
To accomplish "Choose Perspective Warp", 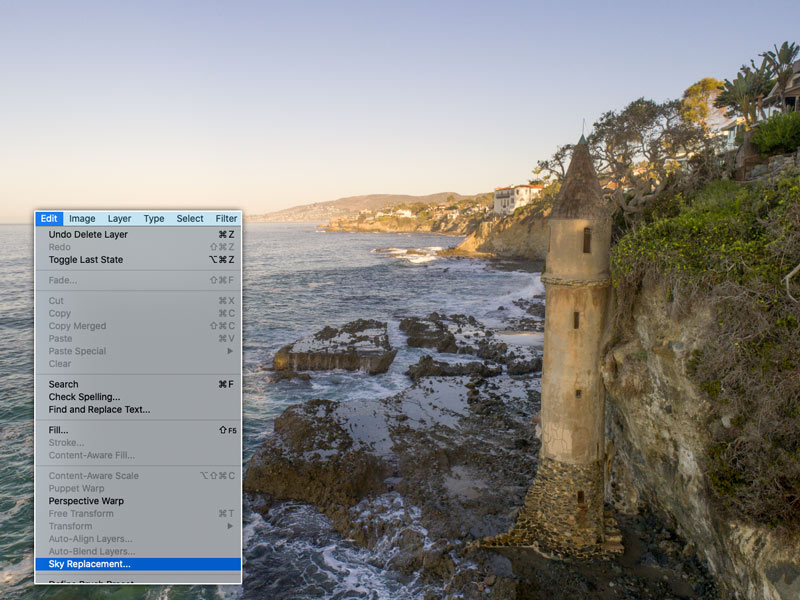I will point(86,501).
